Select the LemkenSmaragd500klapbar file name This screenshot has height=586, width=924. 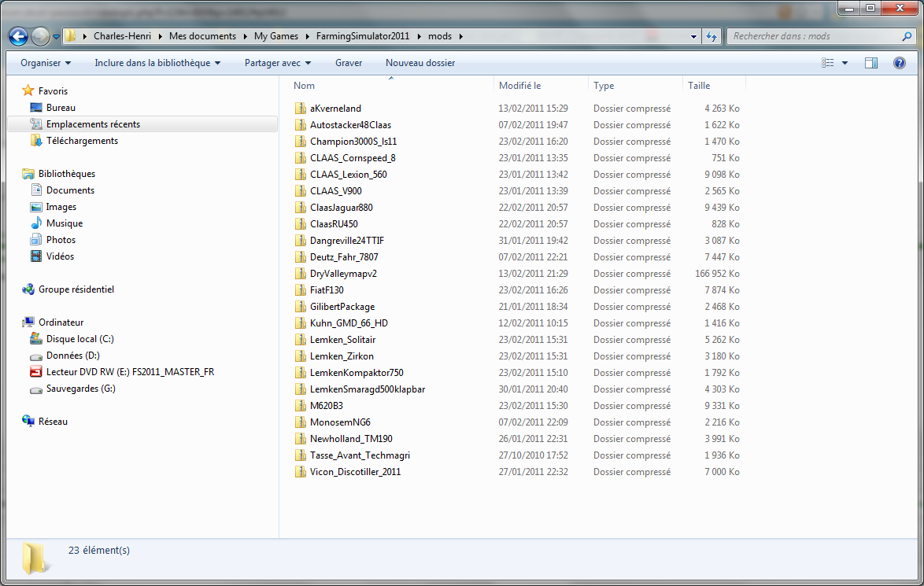pos(368,389)
